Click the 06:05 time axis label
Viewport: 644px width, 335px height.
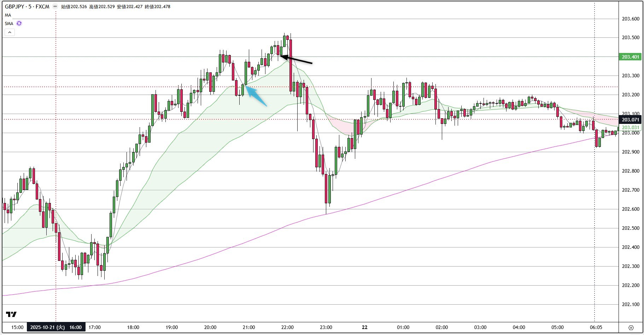596,327
